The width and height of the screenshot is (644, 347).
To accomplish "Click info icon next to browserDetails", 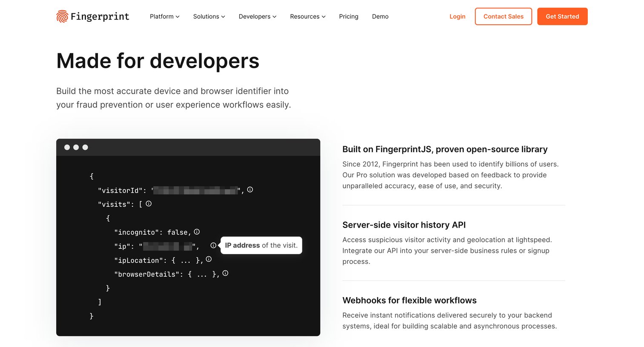I will [x=225, y=273].
